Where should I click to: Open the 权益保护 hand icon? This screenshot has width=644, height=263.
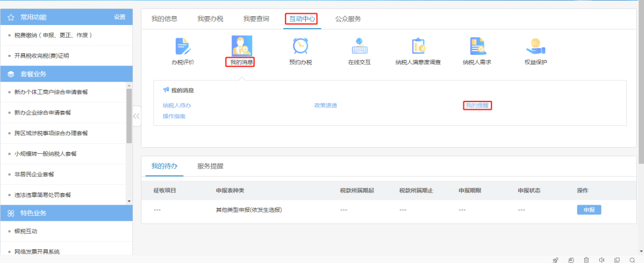click(535, 46)
